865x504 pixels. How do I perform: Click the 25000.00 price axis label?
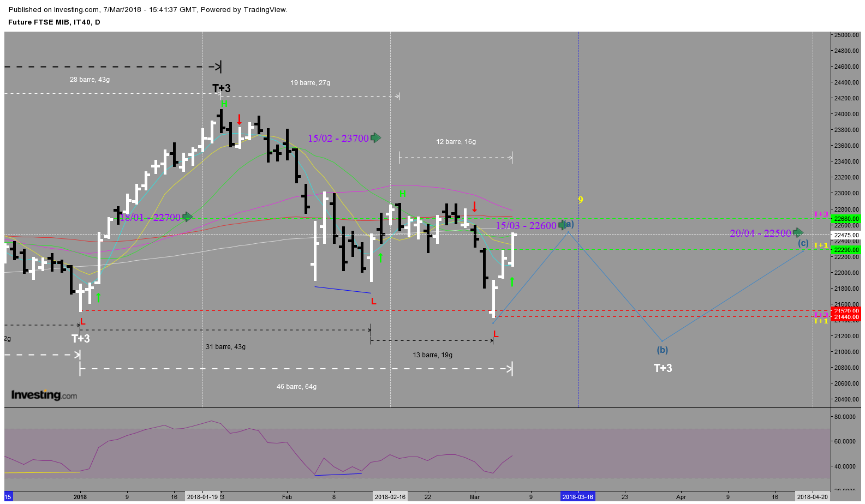point(846,35)
